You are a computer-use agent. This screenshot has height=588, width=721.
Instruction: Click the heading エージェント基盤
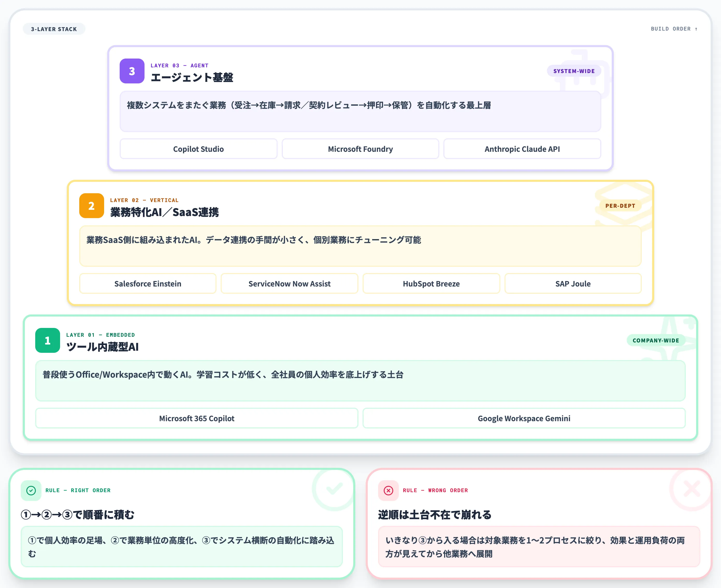pos(192,77)
